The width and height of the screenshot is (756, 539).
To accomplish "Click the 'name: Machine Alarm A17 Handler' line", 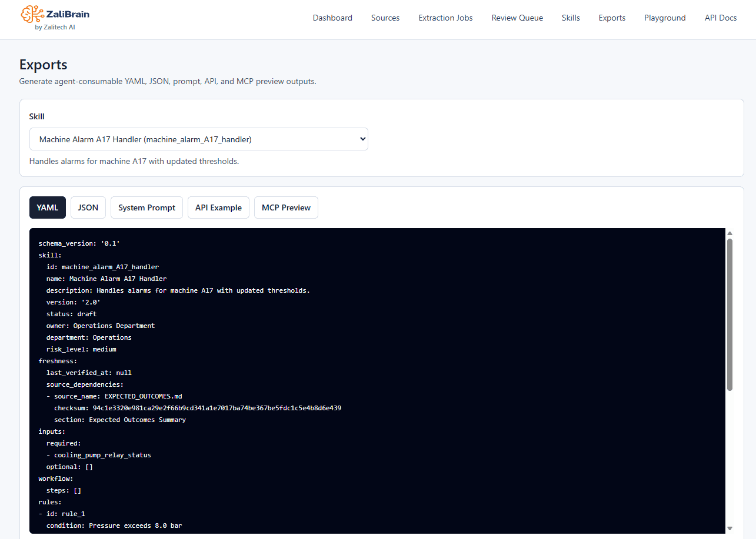I will [106, 279].
